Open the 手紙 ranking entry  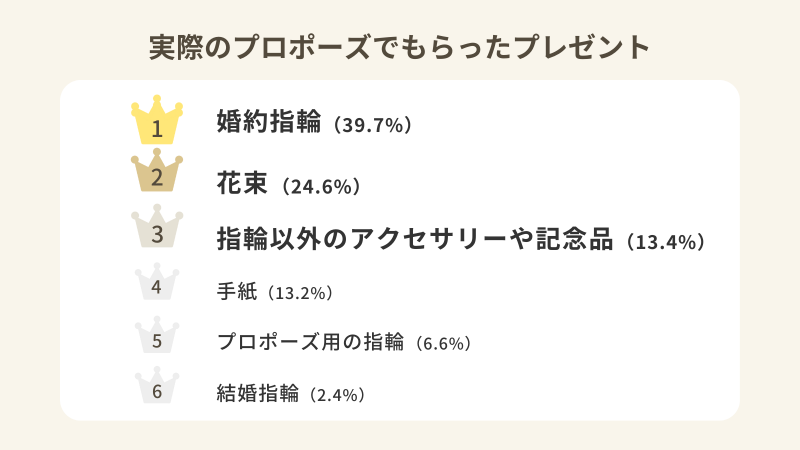tap(238, 292)
